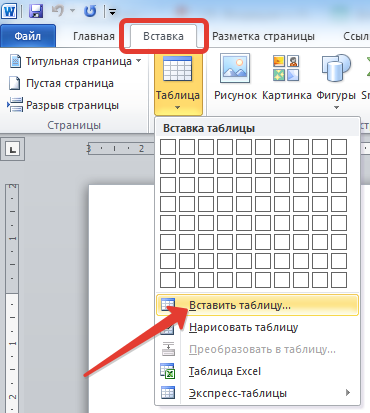This screenshot has height=413, width=370.
Task: Undo the last action
Action: click(x=58, y=11)
